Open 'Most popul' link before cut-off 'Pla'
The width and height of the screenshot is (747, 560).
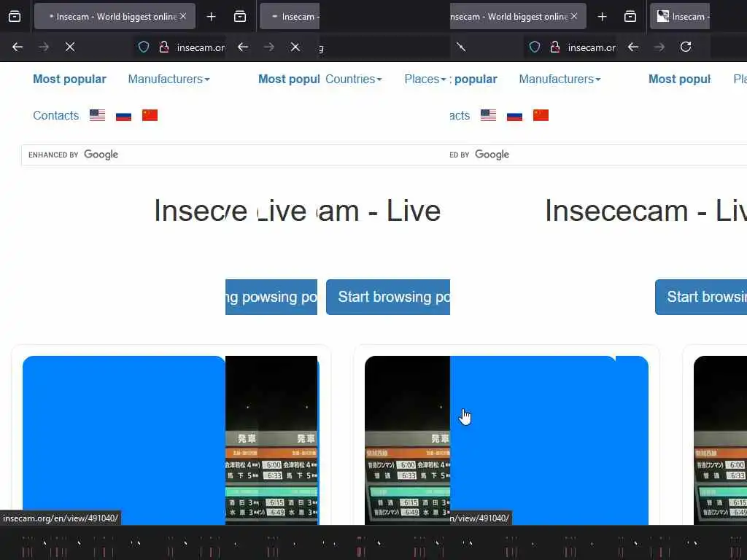pos(679,79)
